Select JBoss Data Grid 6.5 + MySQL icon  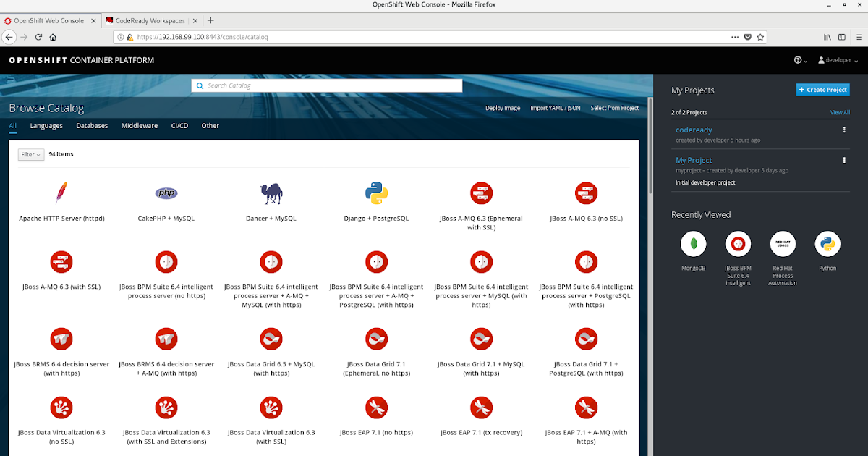(271, 339)
